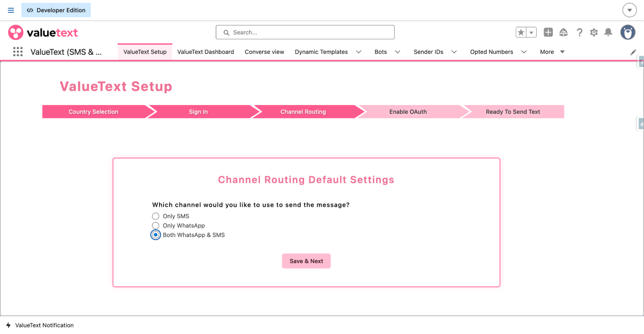Select the Both WhatsApp & SMS option
Screen dimensions: 644x334
[x=156, y=235]
